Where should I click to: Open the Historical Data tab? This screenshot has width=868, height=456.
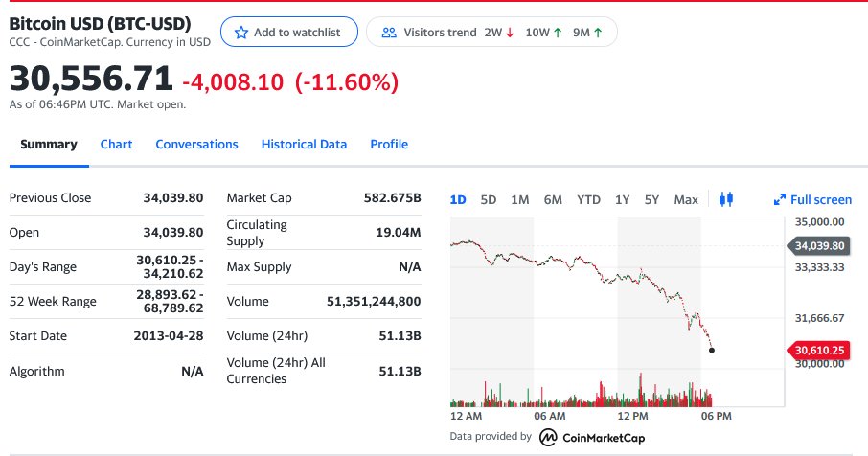point(304,145)
